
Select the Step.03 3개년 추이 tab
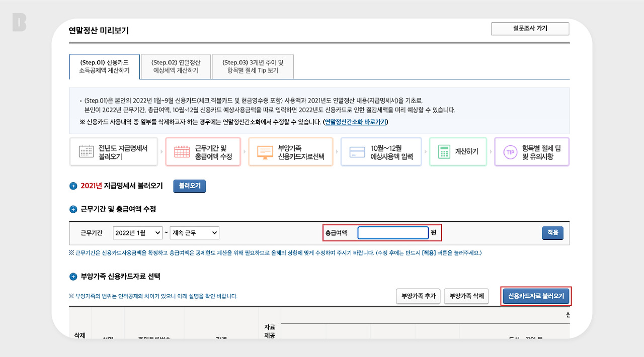tap(253, 66)
